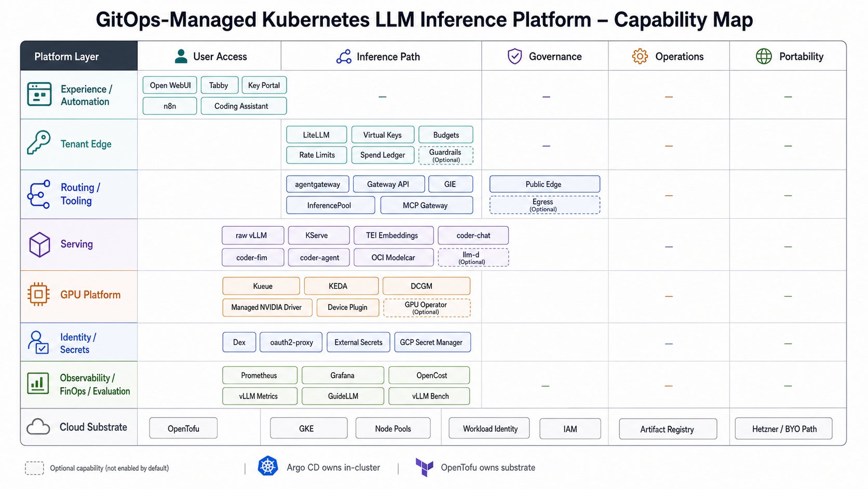The image size is (868, 489).
Task: Click the Open WebUI box
Action: [170, 85]
